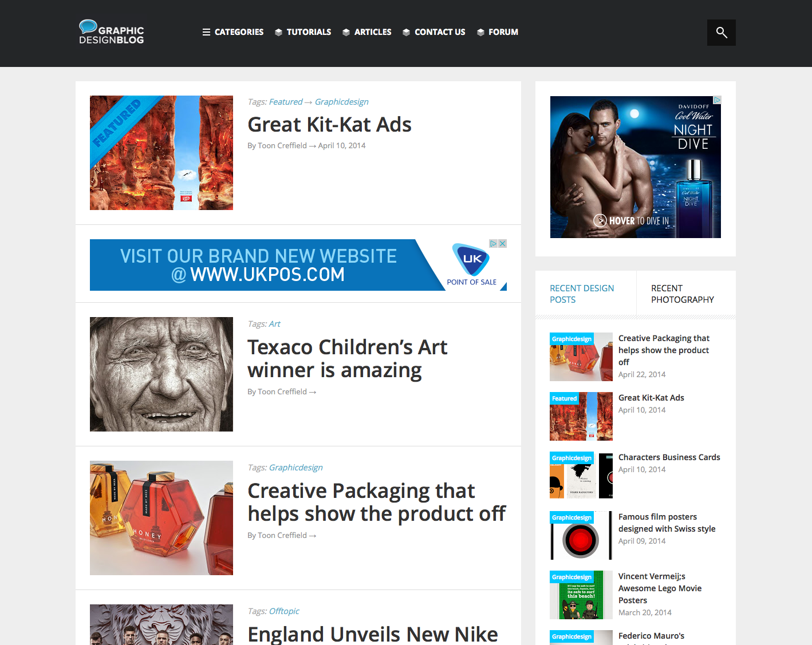
Task: Click sidebar honey packaging thumbnail
Action: tap(581, 357)
